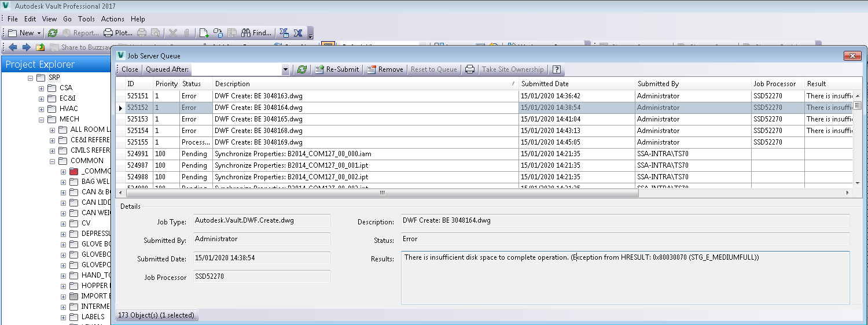868x325 pixels.
Task: Click scroll down arrow of job list
Action: [x=858, y=183]
